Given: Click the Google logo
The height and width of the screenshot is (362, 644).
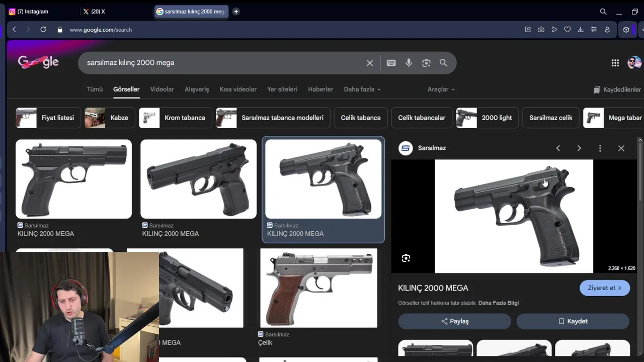Looking at the screenshot, I should pos(38,62).
